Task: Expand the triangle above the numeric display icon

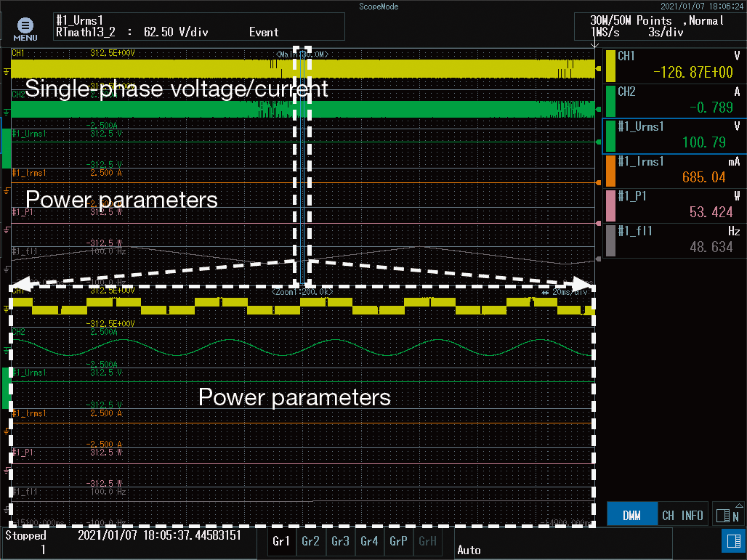Action: (x=739, y=506)
